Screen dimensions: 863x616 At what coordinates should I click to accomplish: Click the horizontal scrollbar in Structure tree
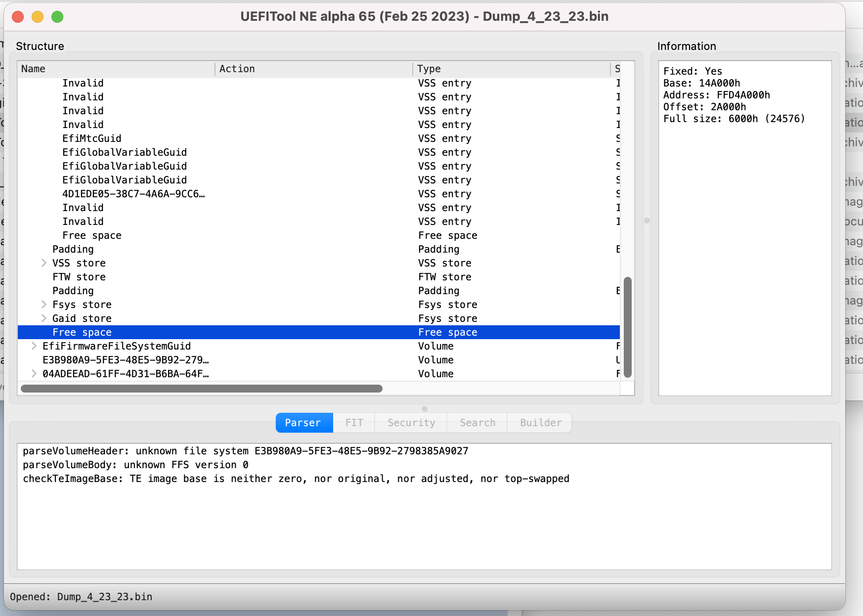[x=202, y=389]
